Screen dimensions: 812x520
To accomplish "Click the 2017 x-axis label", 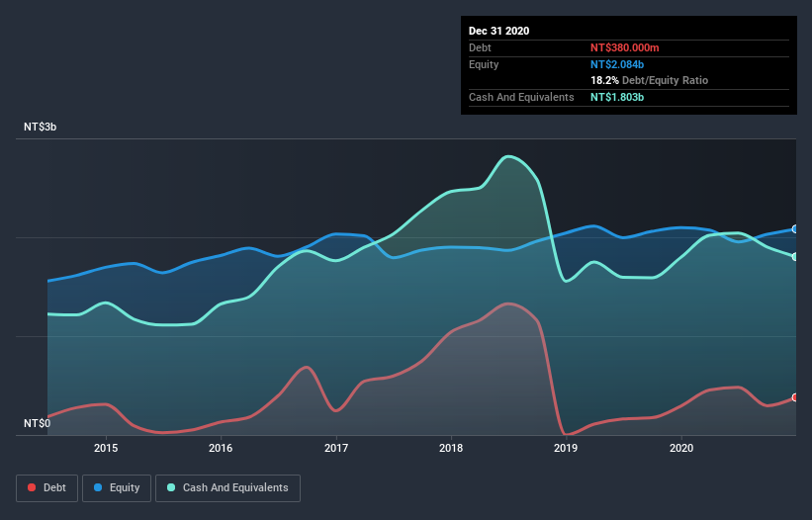I will (x=336, y=448).
